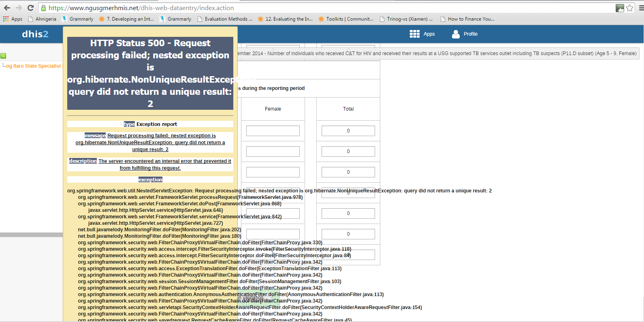This screenshot has width=644, height=322.
Task: Select 'og Ilaro State Specialist' tree node
Action: pyautogui.click(x=33, y=66)
